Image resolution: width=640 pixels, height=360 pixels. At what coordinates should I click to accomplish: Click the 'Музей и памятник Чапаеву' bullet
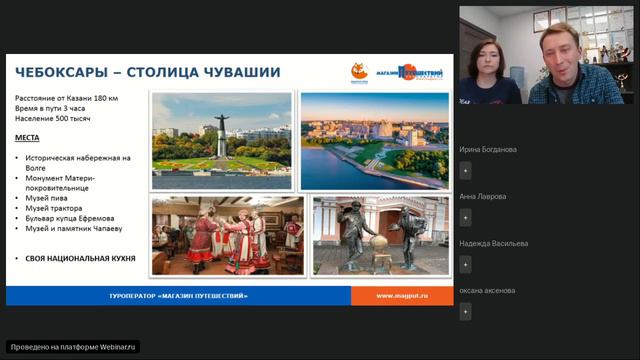coord(74,229)
